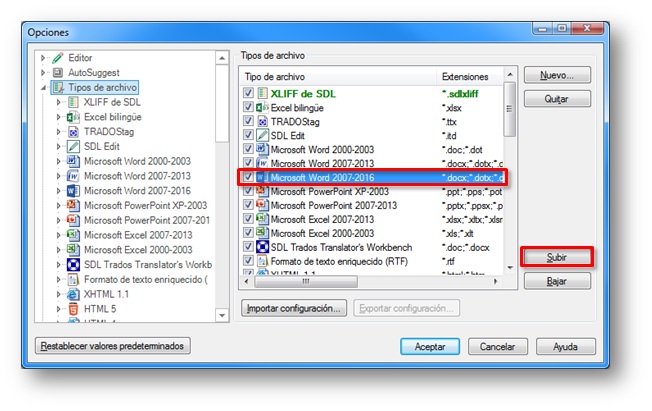Click the Cancelar button
Viewport: 652px width, 411px height.
(x=498, y=347)
